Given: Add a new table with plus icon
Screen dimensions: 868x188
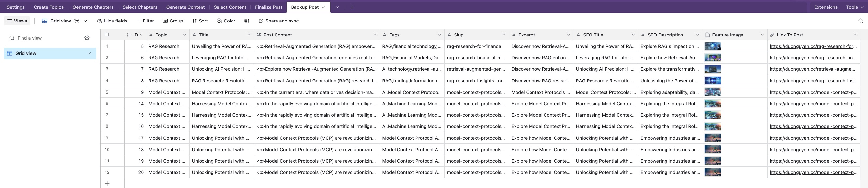Looking at the screenshot, I should (x=352, y=7).
